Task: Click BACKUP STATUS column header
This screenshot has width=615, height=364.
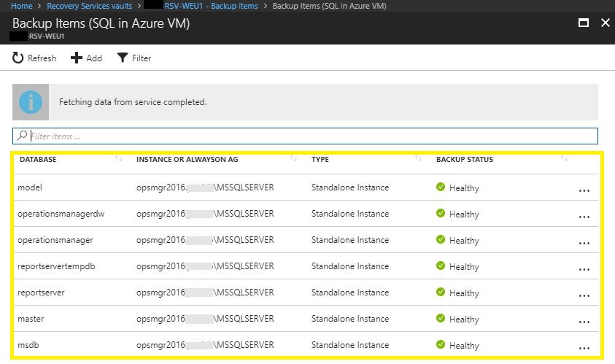Action: [x=465, y=159]
